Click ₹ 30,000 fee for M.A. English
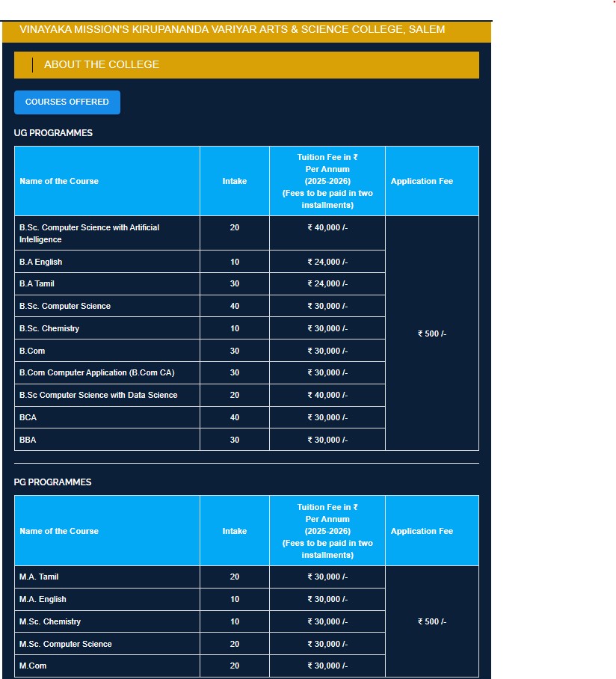This screenshot has height=679, width=616. click(x=327, y=599)
